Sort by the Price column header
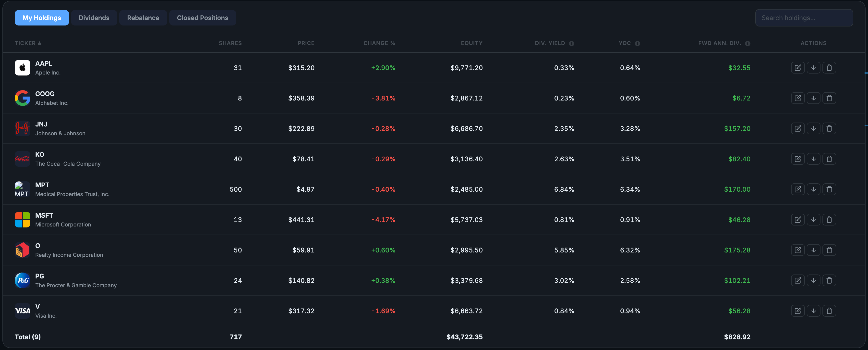The image size is (868, 350). [306, 43]
